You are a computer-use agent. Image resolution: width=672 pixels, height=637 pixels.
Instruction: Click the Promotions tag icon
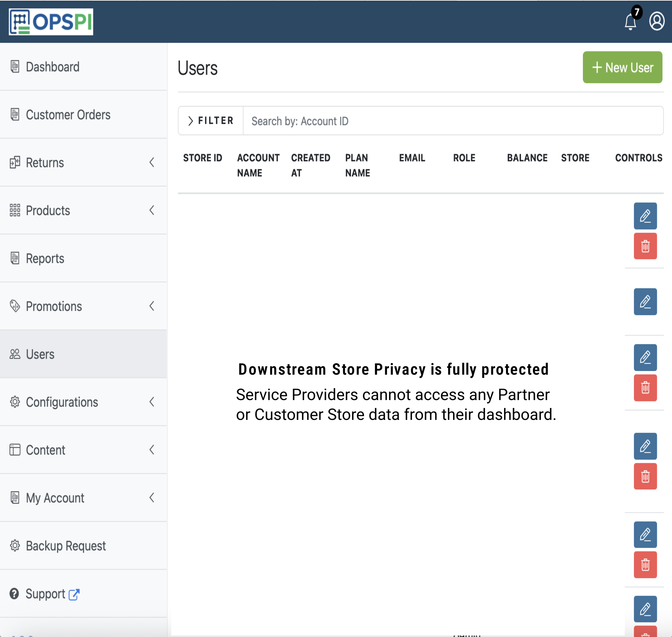click(15, 306)
